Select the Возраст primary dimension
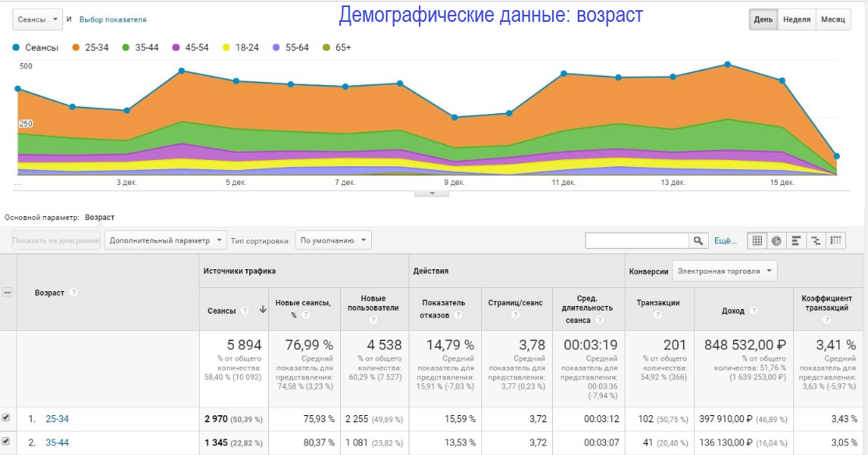 click(x=100, y=217)
